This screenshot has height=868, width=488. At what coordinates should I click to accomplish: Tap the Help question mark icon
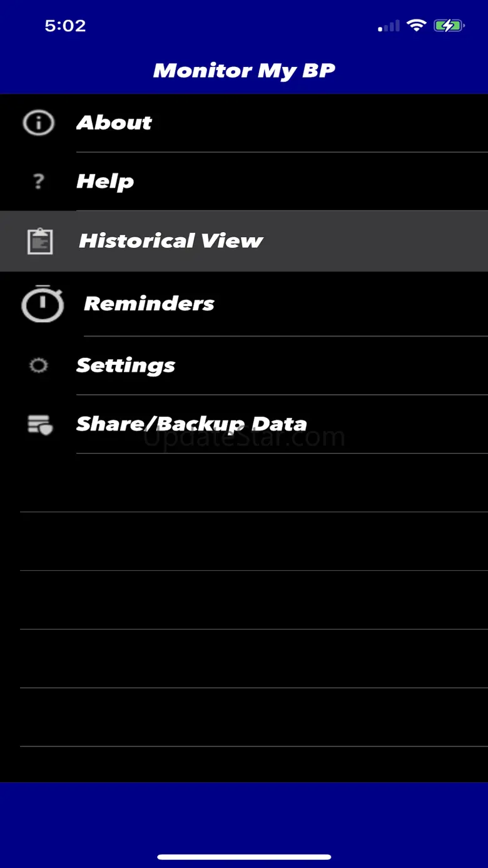pyautogui.click(x=39, y=181)
